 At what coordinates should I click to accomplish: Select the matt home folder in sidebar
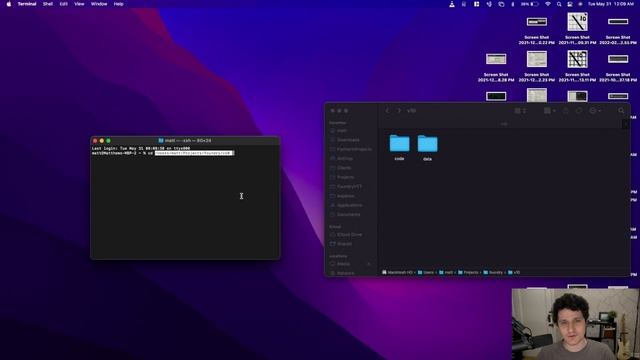pyautogui.click(x=338, y=131)
